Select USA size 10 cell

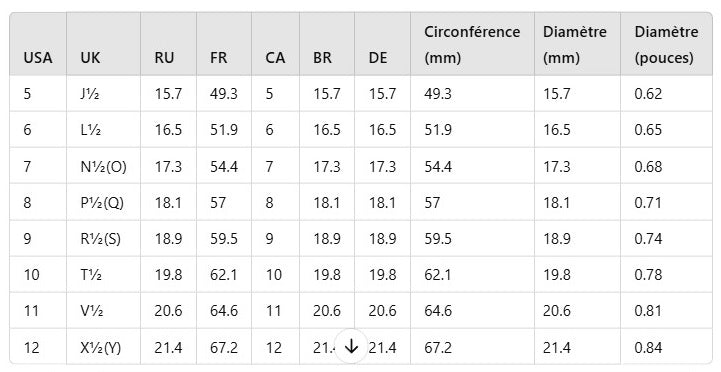(x=38, y=275)
